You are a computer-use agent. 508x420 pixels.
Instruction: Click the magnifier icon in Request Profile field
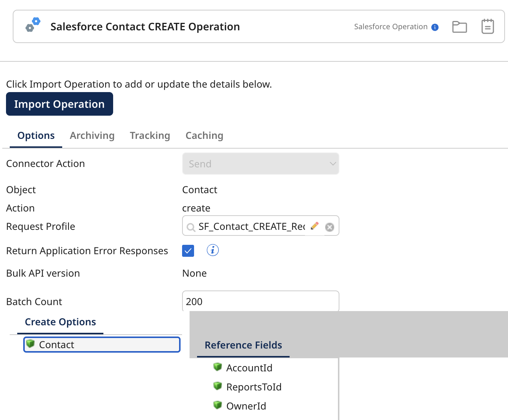(x=191, y=227)
